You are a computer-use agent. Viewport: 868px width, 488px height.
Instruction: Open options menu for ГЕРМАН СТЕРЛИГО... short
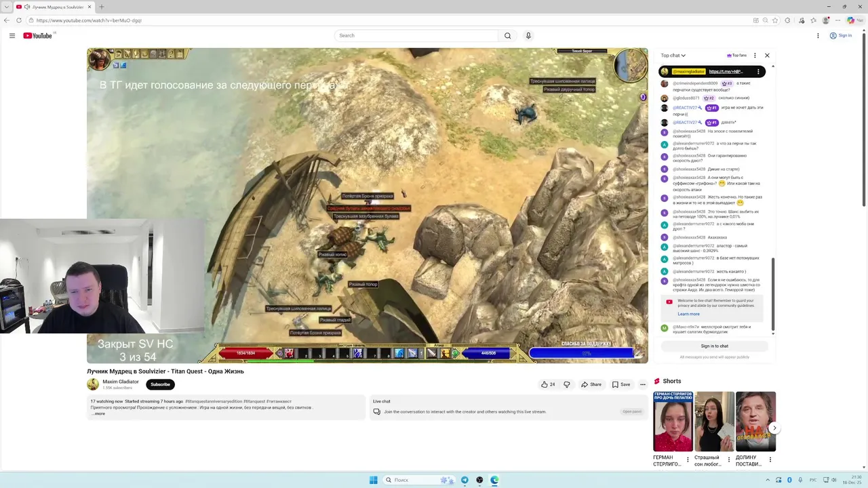coord(688,460)
